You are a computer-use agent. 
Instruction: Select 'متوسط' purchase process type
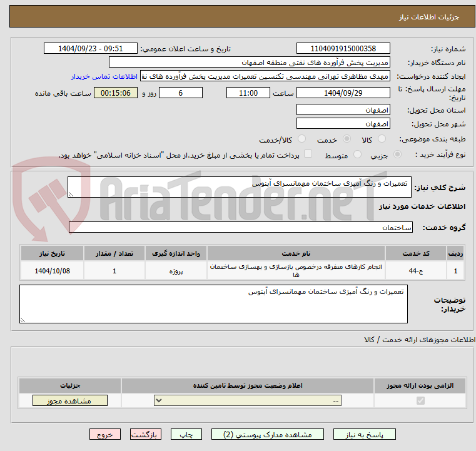(358, 155)
